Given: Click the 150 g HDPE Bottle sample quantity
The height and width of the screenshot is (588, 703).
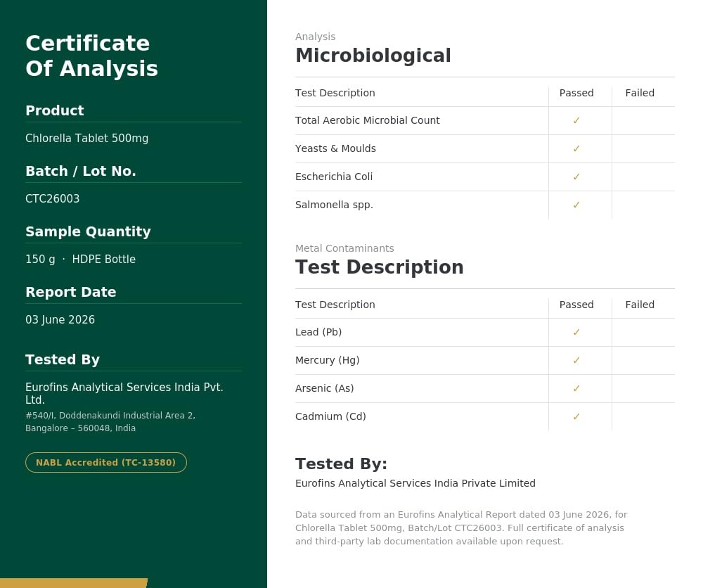Looking at the screenshot, I should tap(80, 260).
